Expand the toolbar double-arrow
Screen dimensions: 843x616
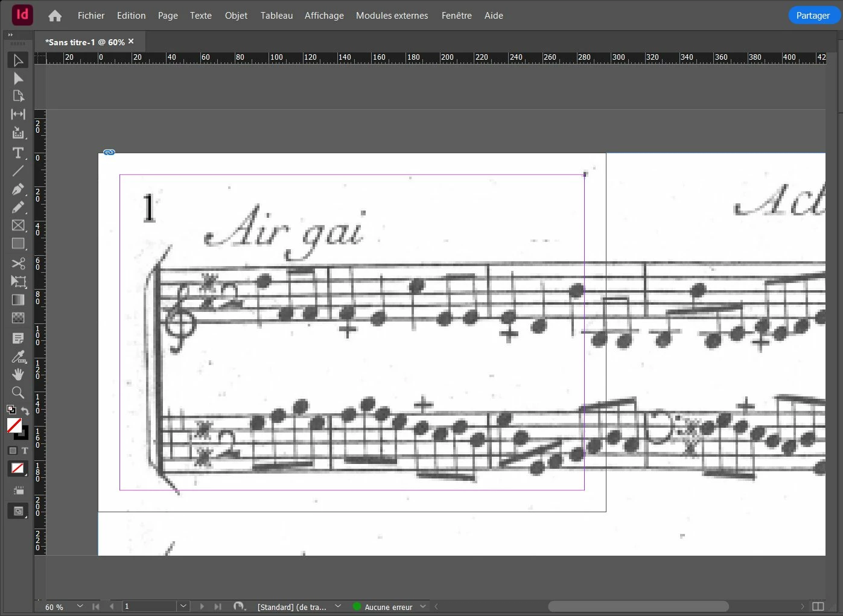(10, 35)
